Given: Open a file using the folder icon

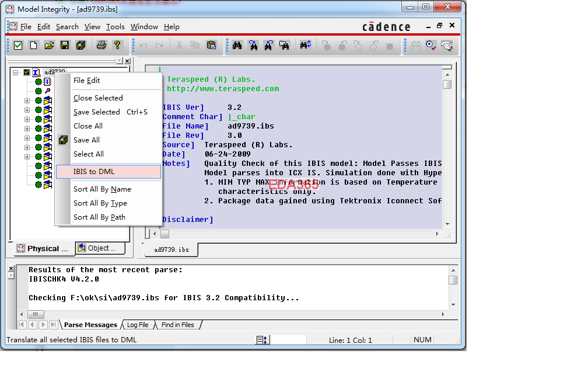Looking at the screenshot, I should 49,46.
